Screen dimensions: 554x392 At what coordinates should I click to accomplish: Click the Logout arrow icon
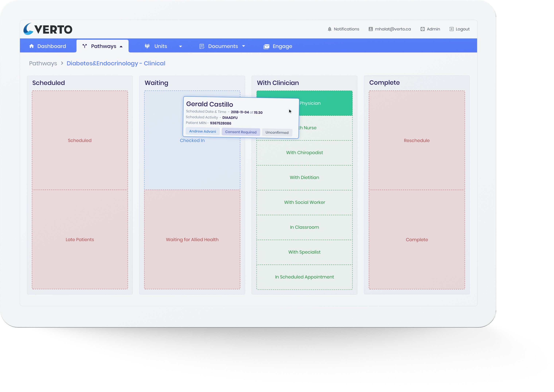(451, 29)
